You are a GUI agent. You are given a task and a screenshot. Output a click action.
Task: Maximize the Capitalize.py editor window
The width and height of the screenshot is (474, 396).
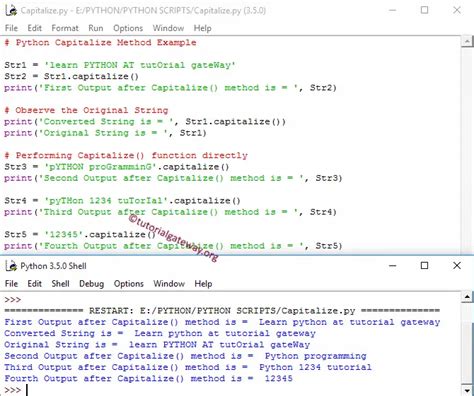click(x=424, y=10)
